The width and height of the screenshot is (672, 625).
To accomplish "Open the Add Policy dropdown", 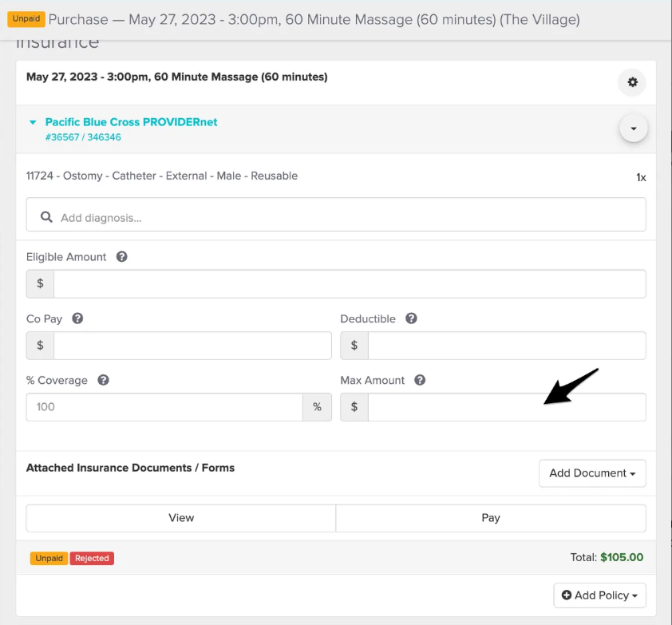I will (599, 595).
